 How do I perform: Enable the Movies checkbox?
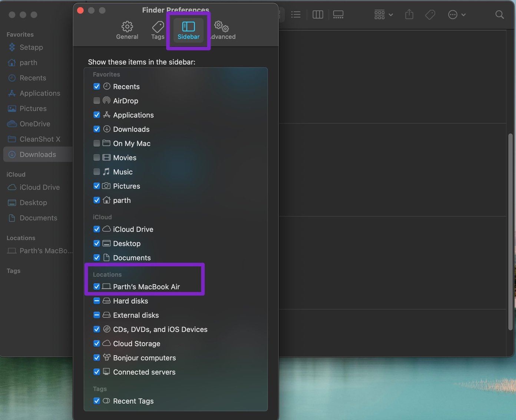coord(97,158)
